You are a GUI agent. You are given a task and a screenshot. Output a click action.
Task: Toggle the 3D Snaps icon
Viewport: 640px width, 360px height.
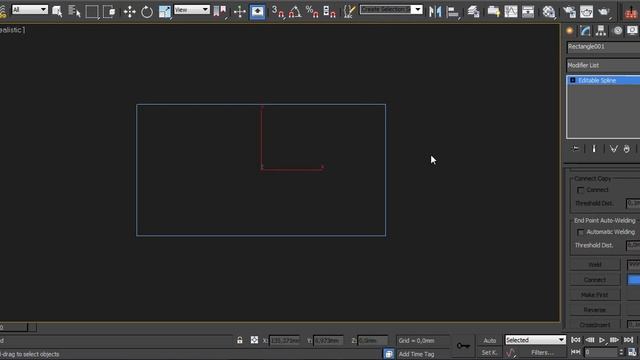[278, 11]
